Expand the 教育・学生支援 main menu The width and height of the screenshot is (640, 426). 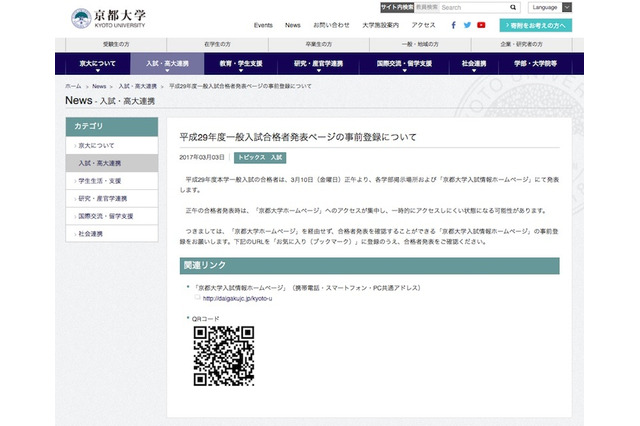pos(241,64)
